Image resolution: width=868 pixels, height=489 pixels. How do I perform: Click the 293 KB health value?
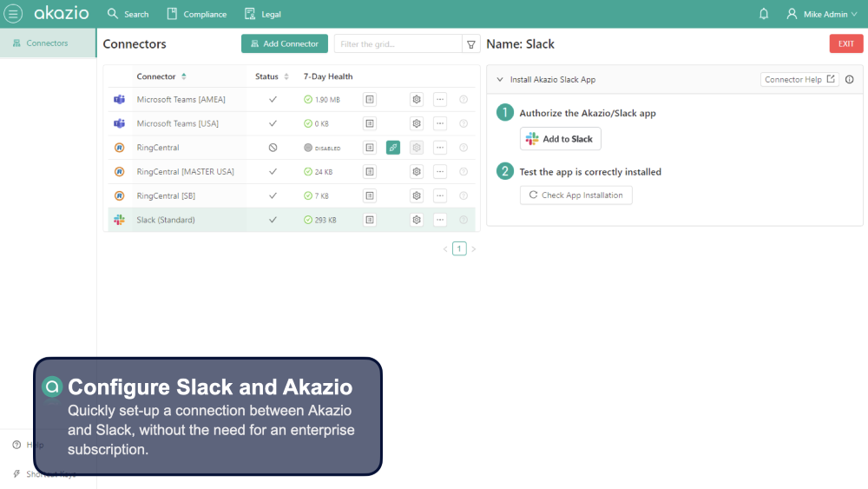325,220
